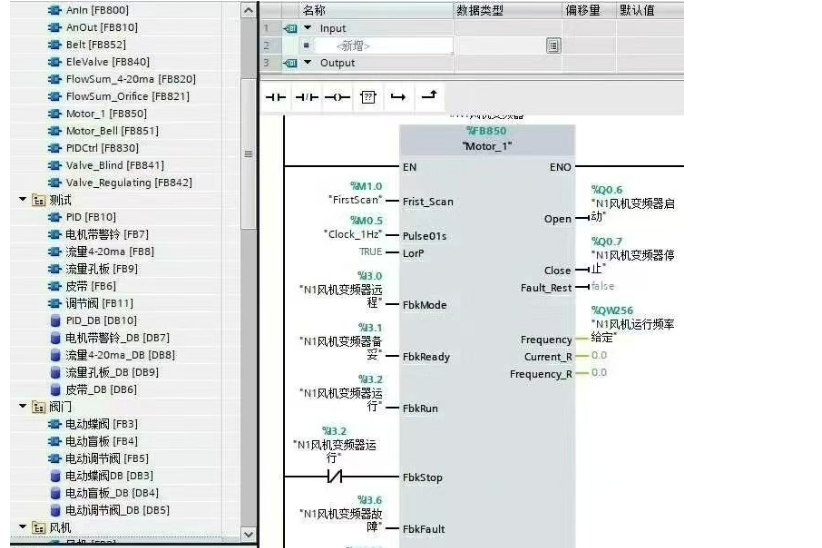Select FlowSum_4-20ma [FB820] block
The height and width of the screenshot is (548, 822).
(x=131, y=79)
